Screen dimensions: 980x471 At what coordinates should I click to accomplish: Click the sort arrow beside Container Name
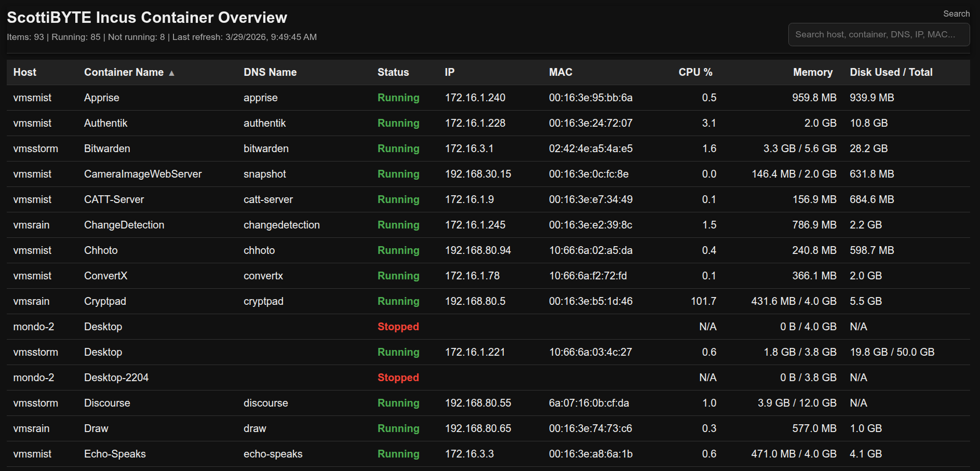tap(171, 73)
